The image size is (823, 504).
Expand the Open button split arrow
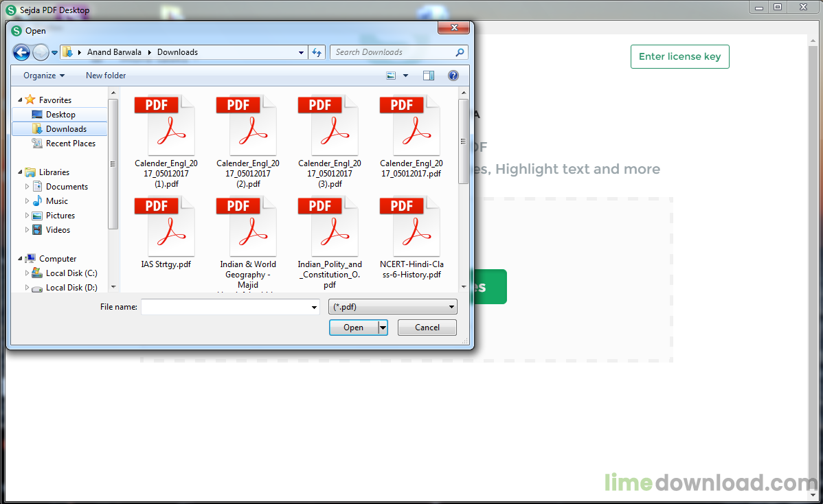383,328
